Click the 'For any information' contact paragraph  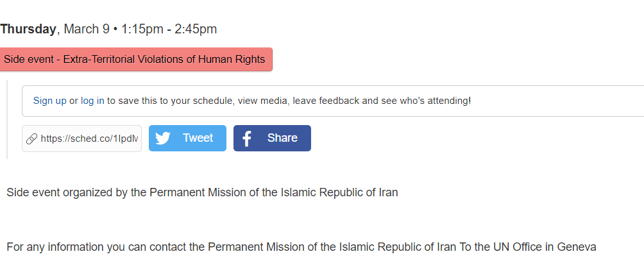[x=301, y=247]
